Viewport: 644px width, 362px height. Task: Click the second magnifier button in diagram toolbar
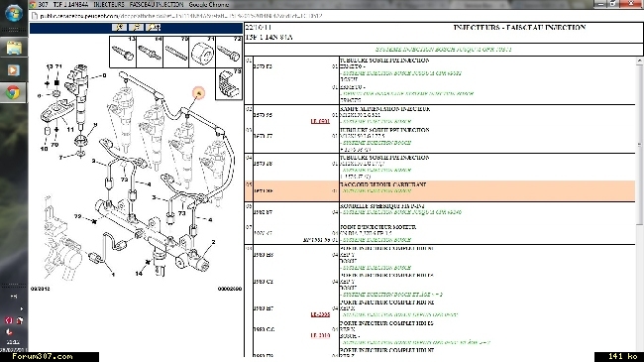[137, 28]
